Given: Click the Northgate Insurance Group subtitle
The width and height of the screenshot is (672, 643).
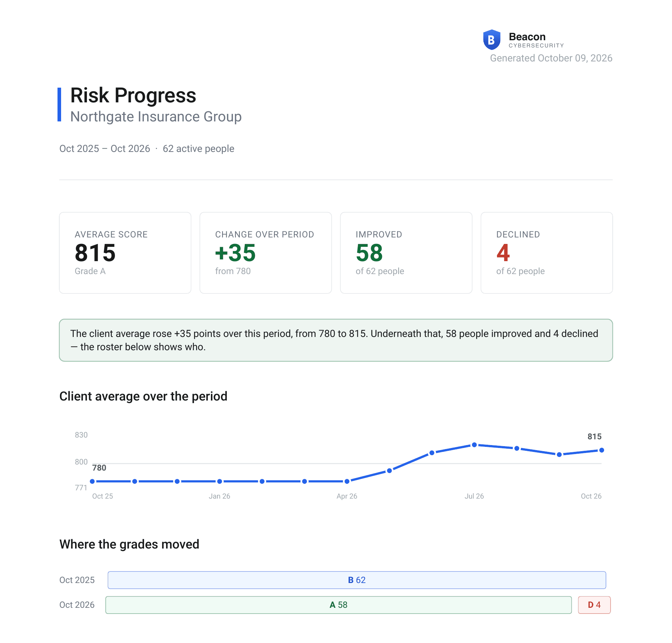Looking at the screenshot, I should [156, 117].
